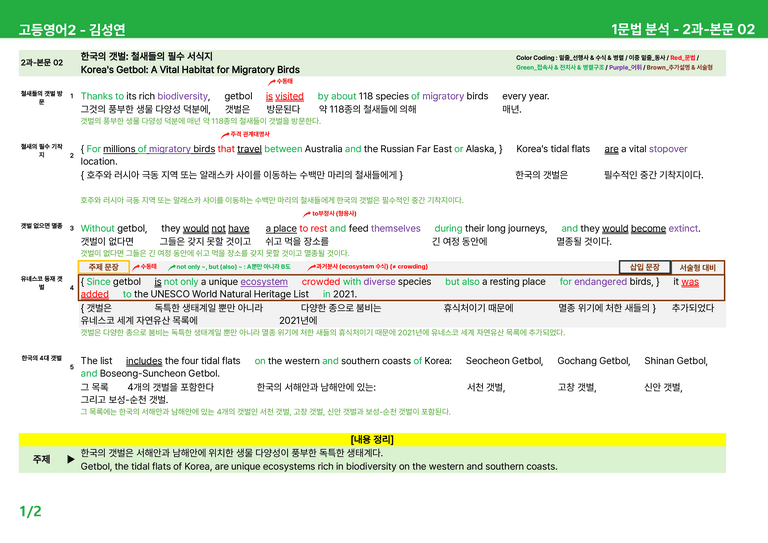Screen dimensions: 768x543
Task: Click the purple word stopover
Action: 668,149
